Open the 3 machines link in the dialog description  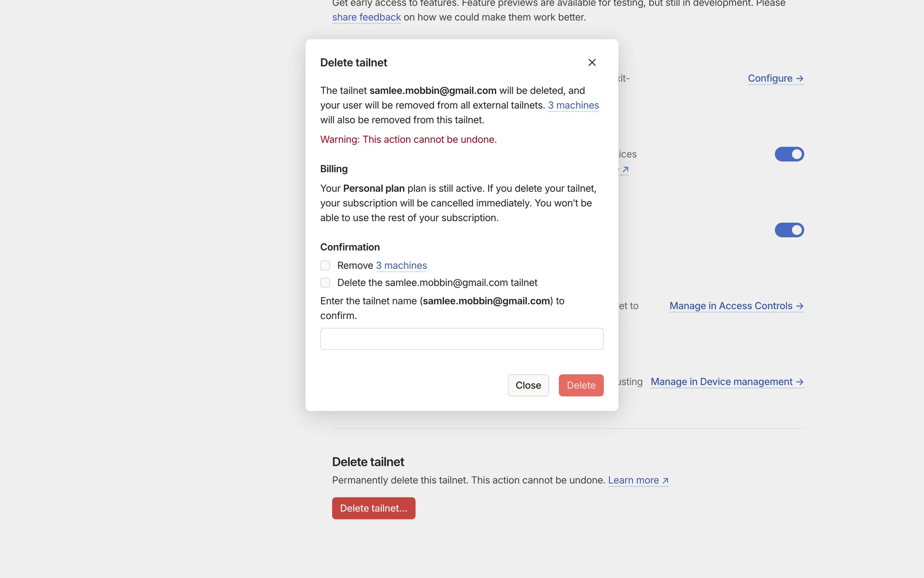(573, 105)
